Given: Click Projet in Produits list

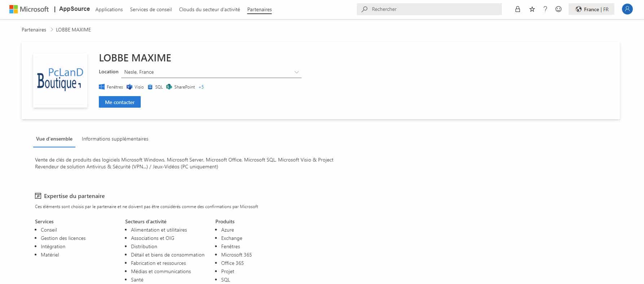Looking at the screenshot, I should (228, 271).
